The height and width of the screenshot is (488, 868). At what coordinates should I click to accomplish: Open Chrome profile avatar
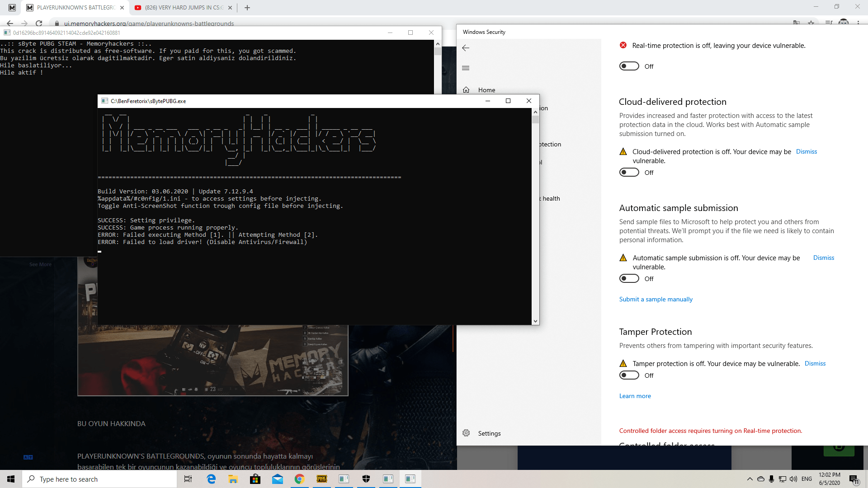[844, 23]
